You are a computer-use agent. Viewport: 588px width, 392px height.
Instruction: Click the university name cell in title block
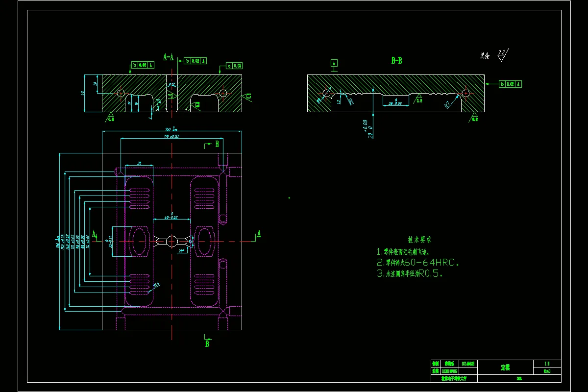[454, 378]
